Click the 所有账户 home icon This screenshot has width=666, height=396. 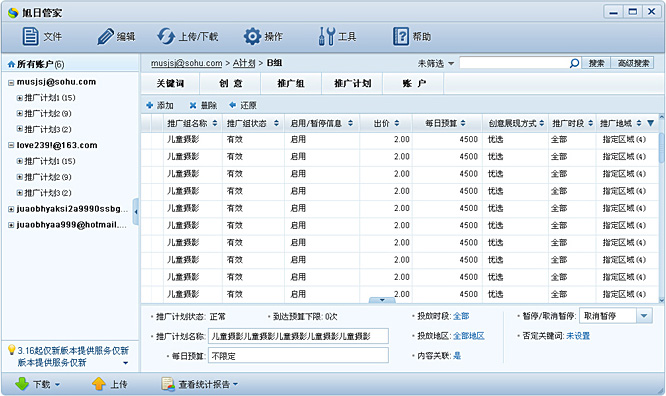click(x=11, y=64)
